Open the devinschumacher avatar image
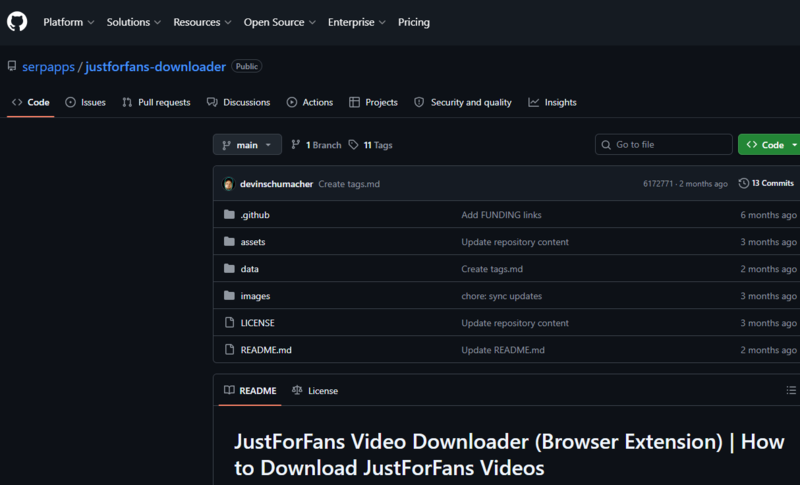The height and width of the screenshot is (485, 800). (229, 184)
